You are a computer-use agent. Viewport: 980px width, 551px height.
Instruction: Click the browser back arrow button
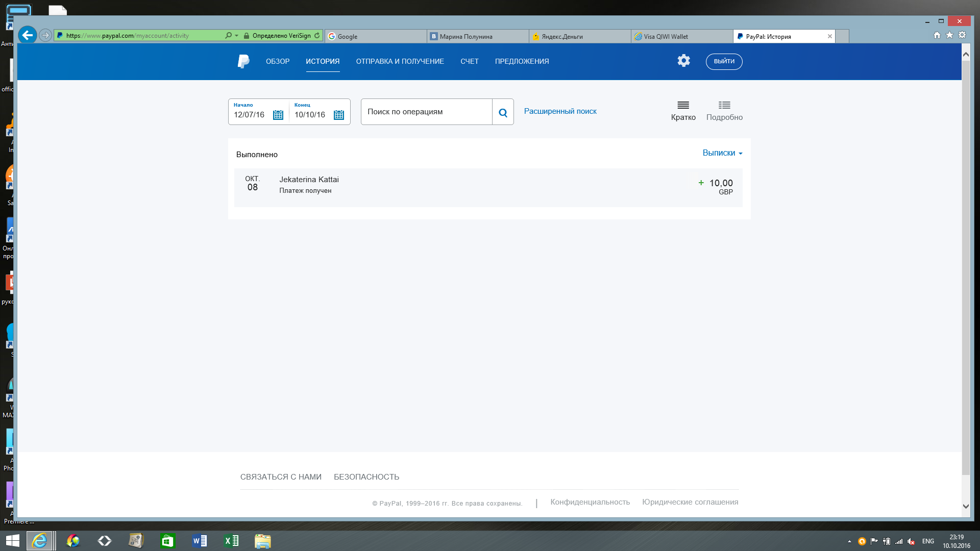pos(28,35)
